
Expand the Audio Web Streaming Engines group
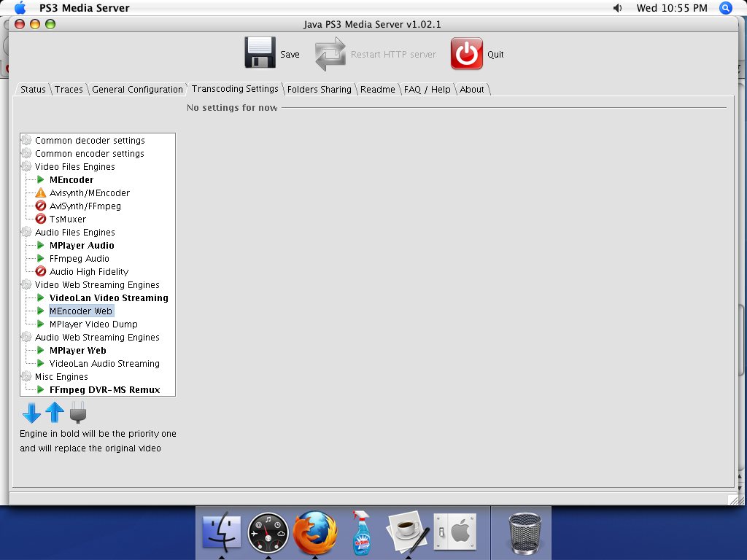[25, 338]
